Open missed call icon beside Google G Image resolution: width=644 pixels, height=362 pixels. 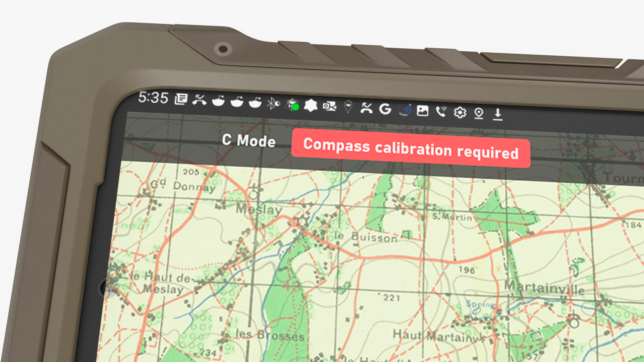click(x=366, y=108)
